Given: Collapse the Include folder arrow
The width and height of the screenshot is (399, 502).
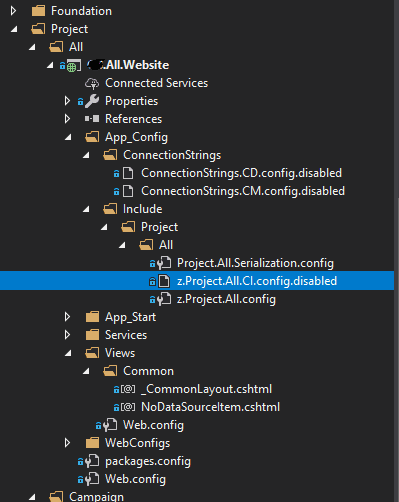Looking at the screenshot, I should click(x=86, y=209).
